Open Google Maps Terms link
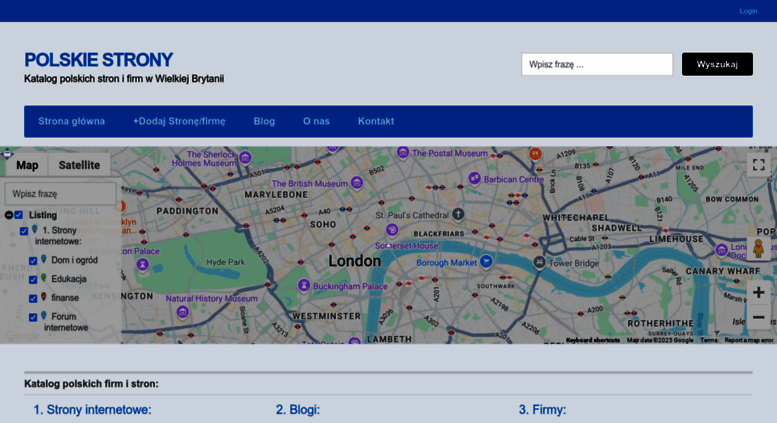 [x=709, y=340]
